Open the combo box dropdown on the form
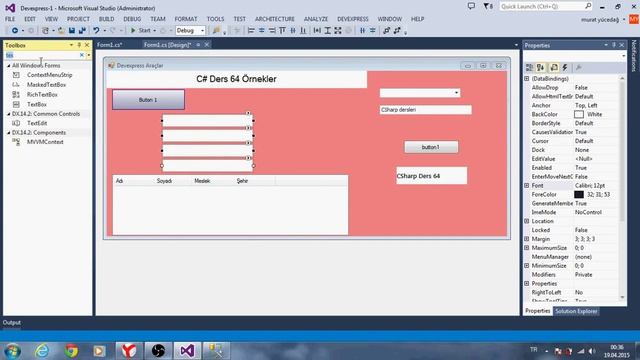The image size is (640, 360). click(x=456, y=93)
